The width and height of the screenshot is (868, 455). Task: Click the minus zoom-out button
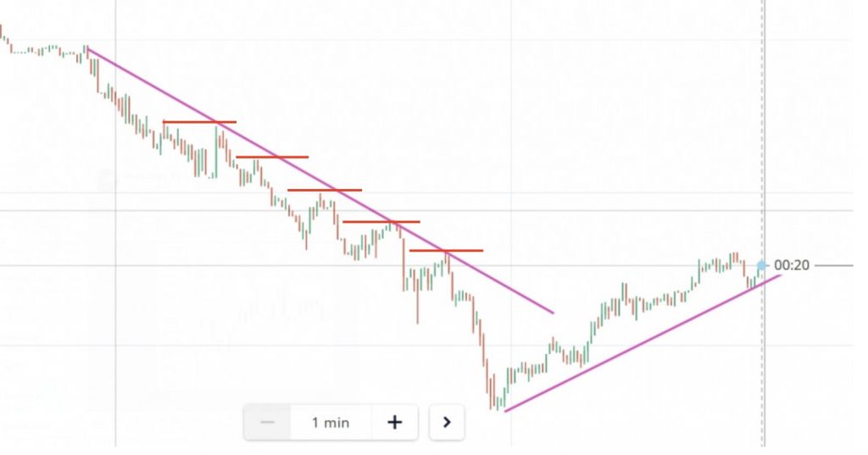pos(267,422)
